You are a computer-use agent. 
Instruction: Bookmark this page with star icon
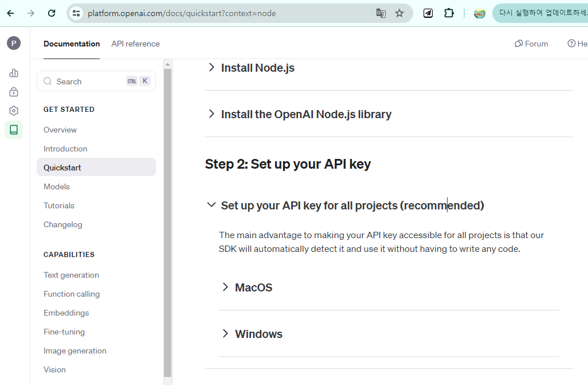point(399,13)
